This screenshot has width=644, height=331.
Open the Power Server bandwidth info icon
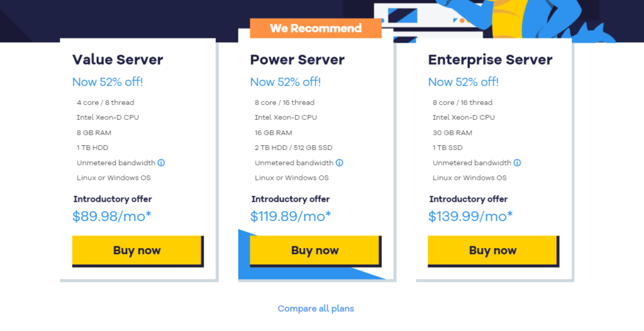click(x=339, y=163)
